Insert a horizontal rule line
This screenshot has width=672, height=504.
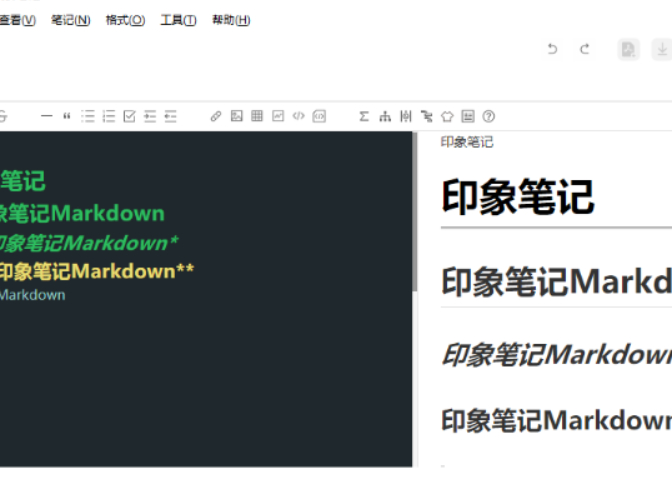[46, 116]
